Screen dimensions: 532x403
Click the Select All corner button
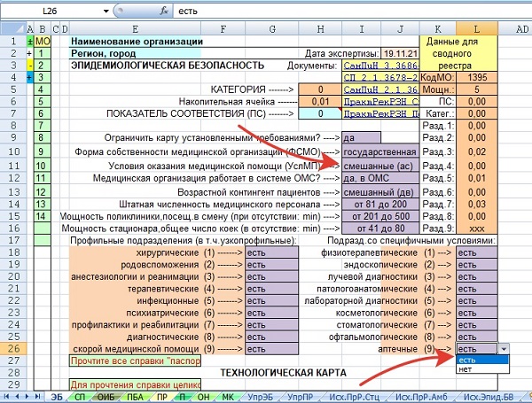(x=13, y=29)
